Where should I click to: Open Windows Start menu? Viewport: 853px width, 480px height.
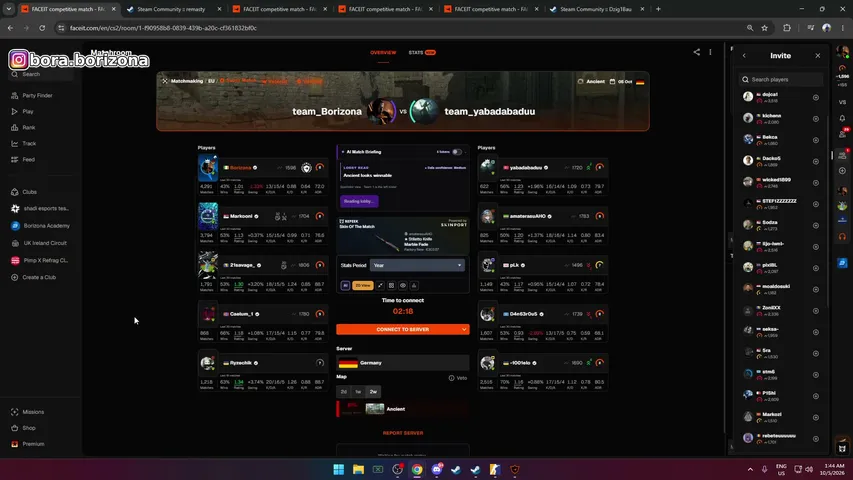pyautogui.click(x=338, y=469)
